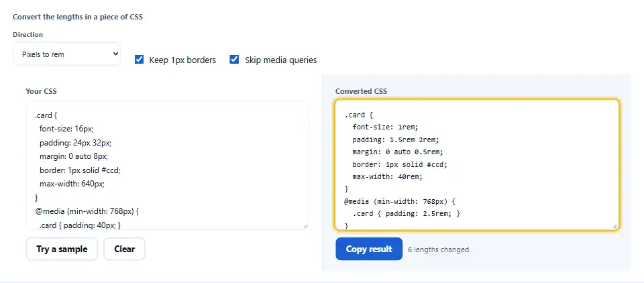This screenshot has height=283, width=644.
Task: Click the Copy result button
Action: point(369,249)
